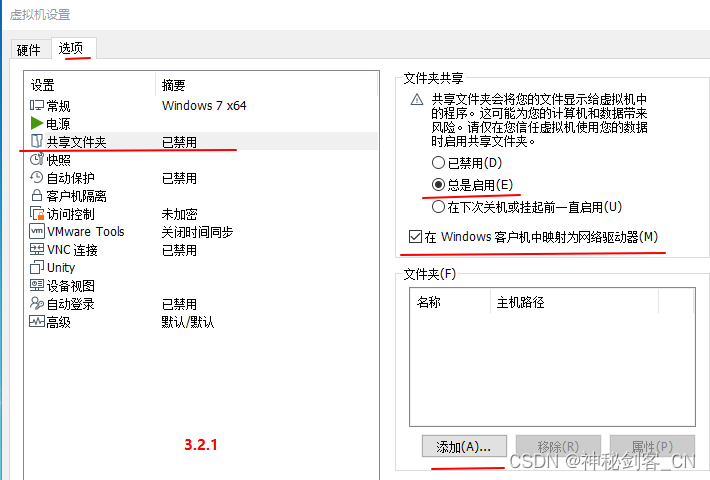Screen dimensions: 710x480
Task: Select the VMware Tools row label
Action: pyautogui.click(x=86, y=231)
